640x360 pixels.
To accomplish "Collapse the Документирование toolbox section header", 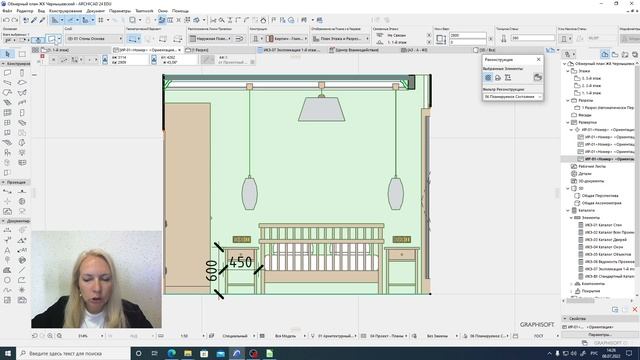I will coord(15,221).
